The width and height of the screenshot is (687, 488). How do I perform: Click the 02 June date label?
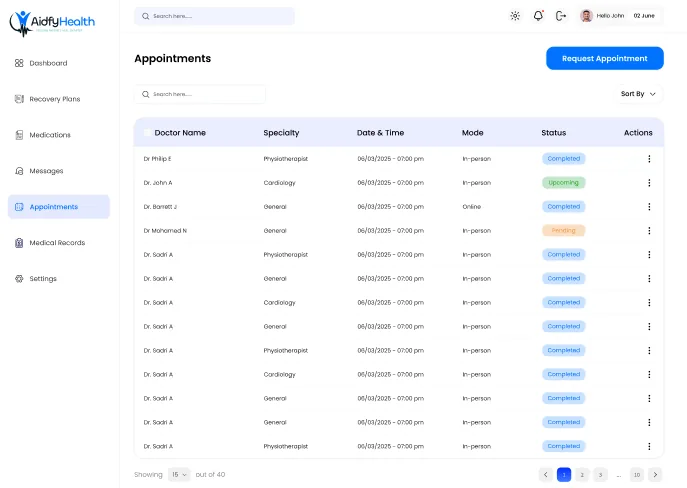(644, 16)
